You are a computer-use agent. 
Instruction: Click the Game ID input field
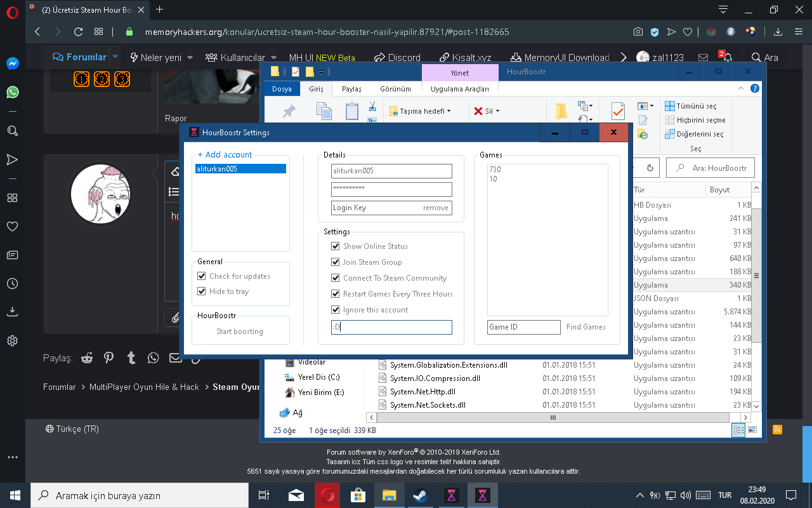point(524,327)
